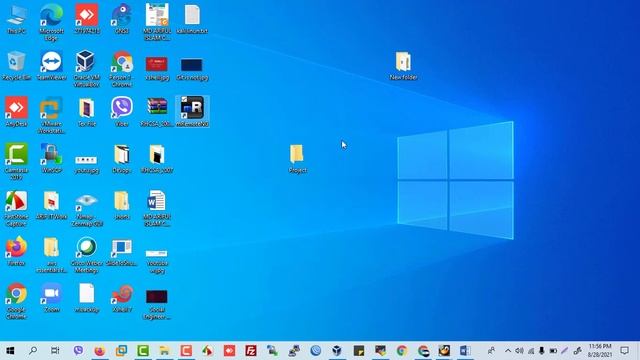Select the Firefox shortcut on the desktop
Image resolution: width=640 pixels, height=360 pixels.
(16, 251)
